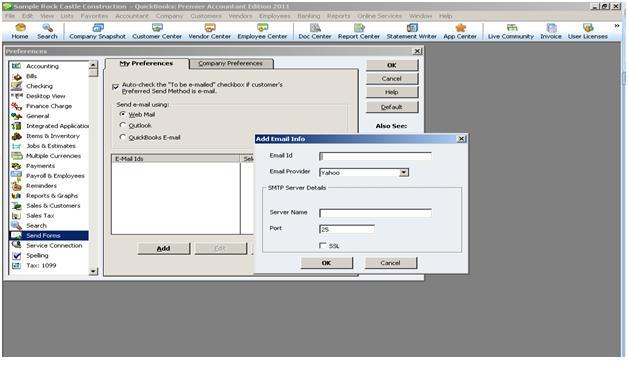Click OK in the Add Email Info dialog
Viewport: 628px width, 368px height.
coord(326,263)
